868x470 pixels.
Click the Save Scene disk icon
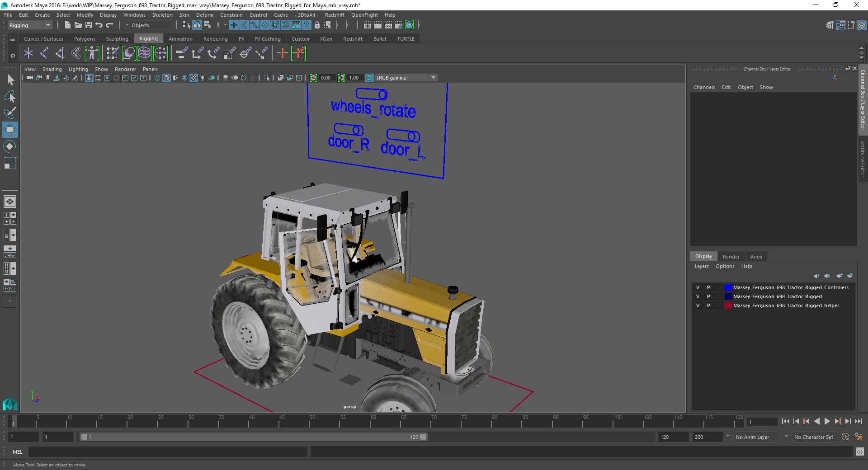[x=89, y=25]
